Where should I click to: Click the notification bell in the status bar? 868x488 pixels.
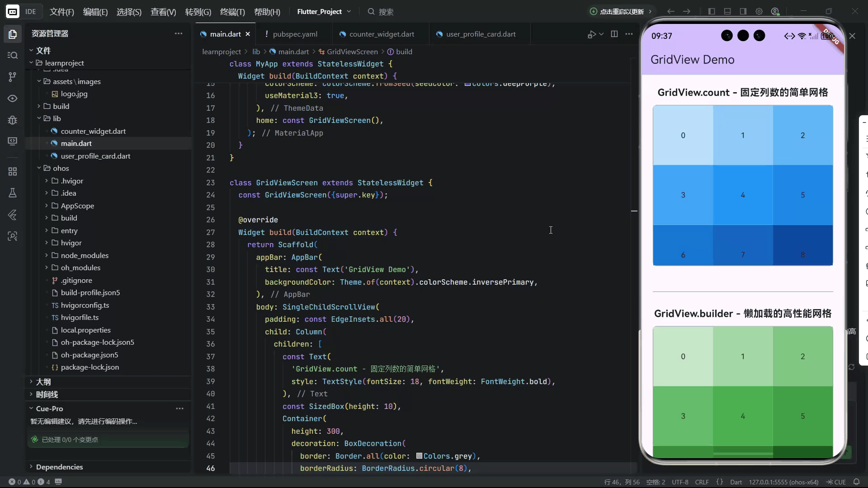(x=856, y=482)
